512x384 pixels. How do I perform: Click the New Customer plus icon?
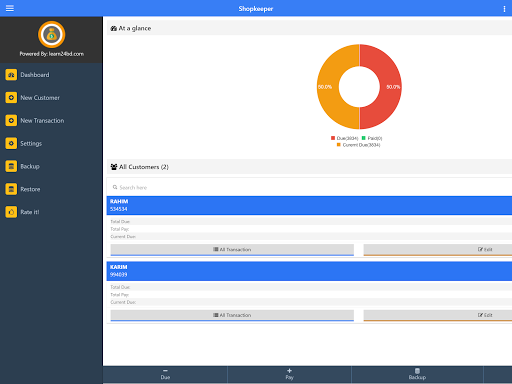(11, 98)
